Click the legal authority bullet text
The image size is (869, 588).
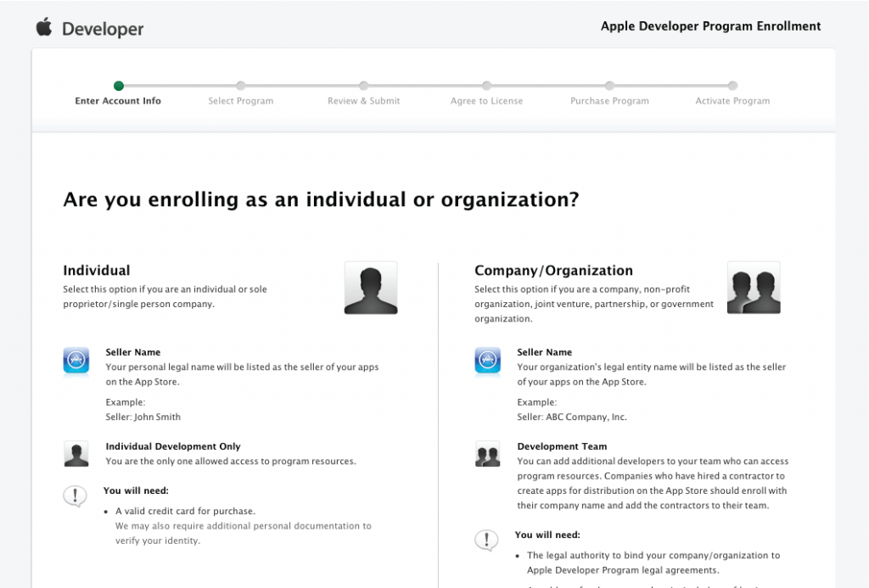(x=653, y=563)
